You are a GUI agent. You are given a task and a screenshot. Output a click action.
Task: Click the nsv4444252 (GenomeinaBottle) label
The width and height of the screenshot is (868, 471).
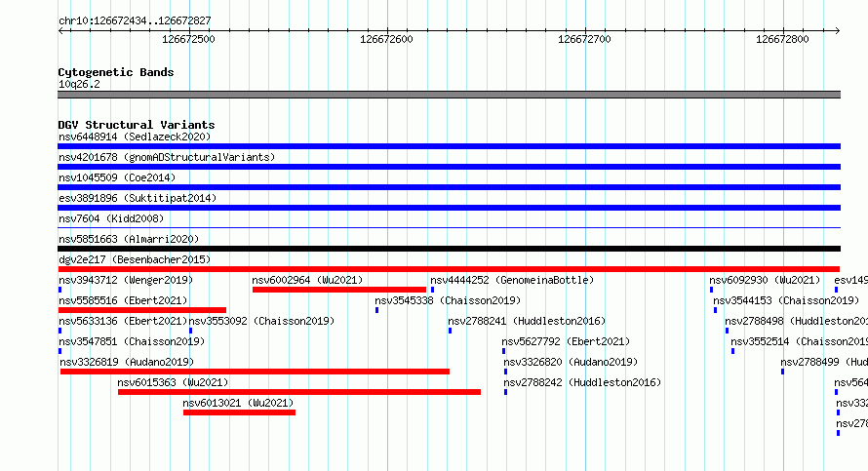512,280
